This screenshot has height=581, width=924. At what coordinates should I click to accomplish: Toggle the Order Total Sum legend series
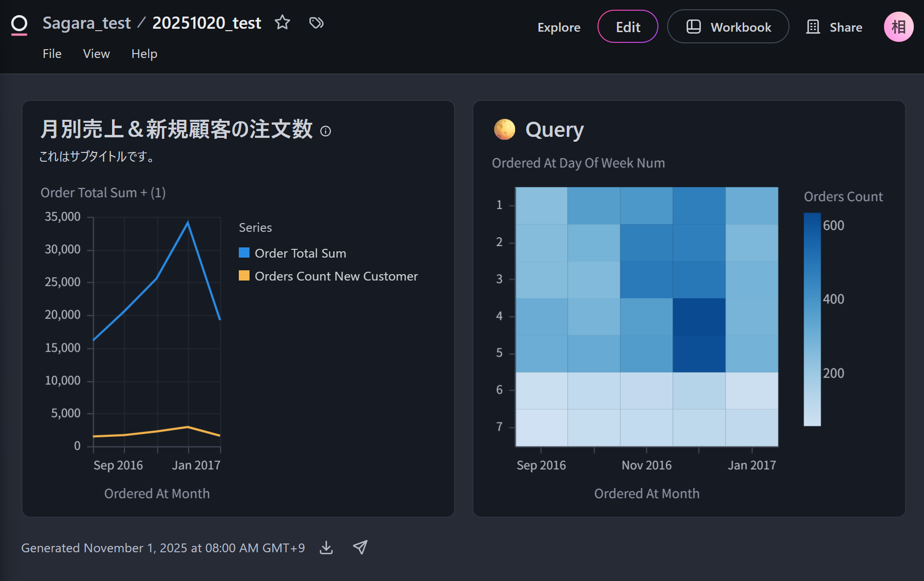(x=300, y=253)
